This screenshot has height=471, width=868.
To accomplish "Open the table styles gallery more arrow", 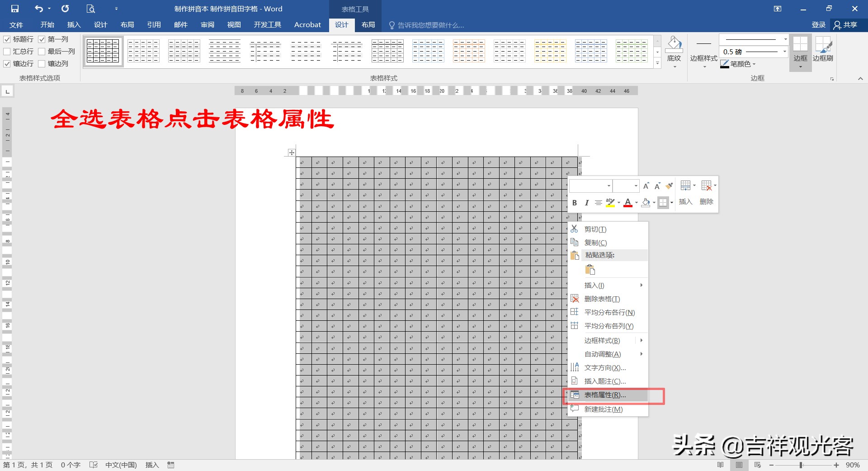I will tap(658, 63).
